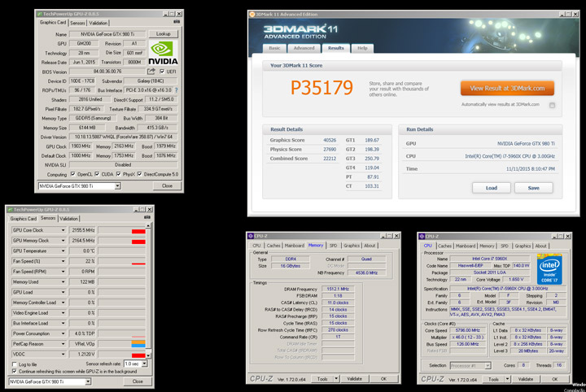Click the camera screenshot icon in GPU-Z Graphics Card window
586x392 pixels.
pos(177,22)
